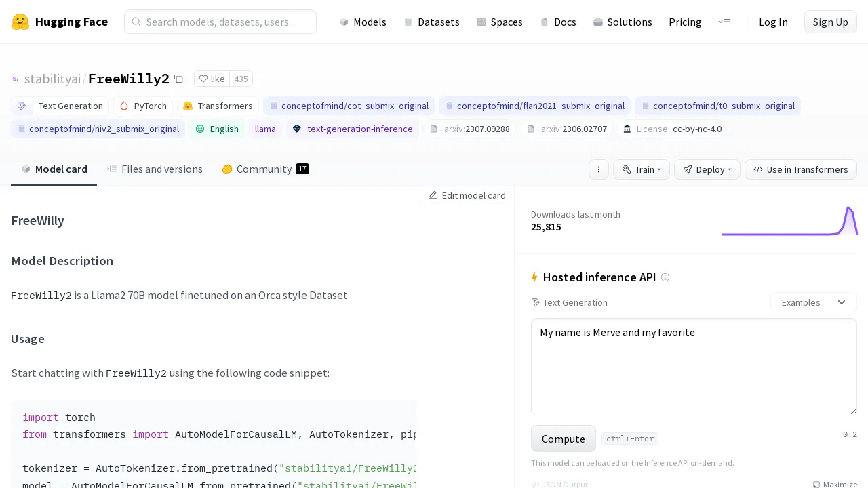
Task: Open the Docs menu
Action: [558, 22]
